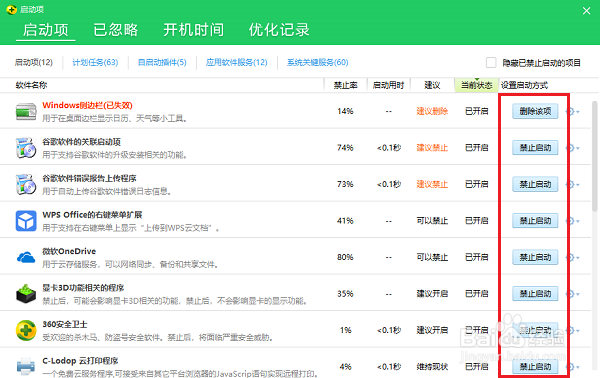
Task: Click description 用于云存储服务 under OneDrive
Action: pyautogui.click(x=130, y=264)
